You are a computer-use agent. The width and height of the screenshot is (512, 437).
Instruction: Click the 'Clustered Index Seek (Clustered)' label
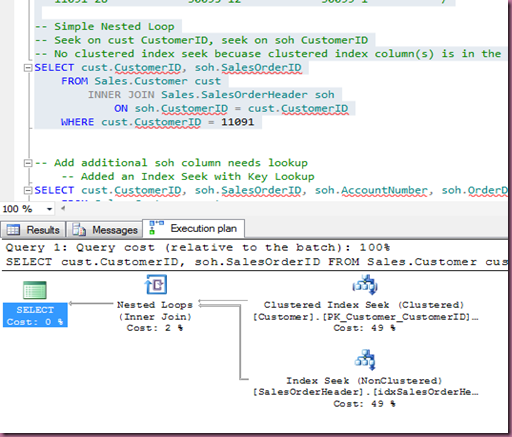(364, 305)
